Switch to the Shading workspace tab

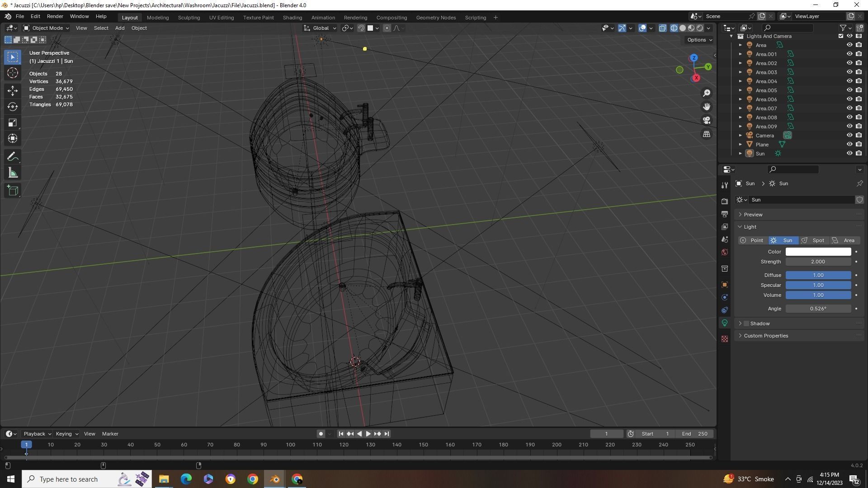(292, 18)
